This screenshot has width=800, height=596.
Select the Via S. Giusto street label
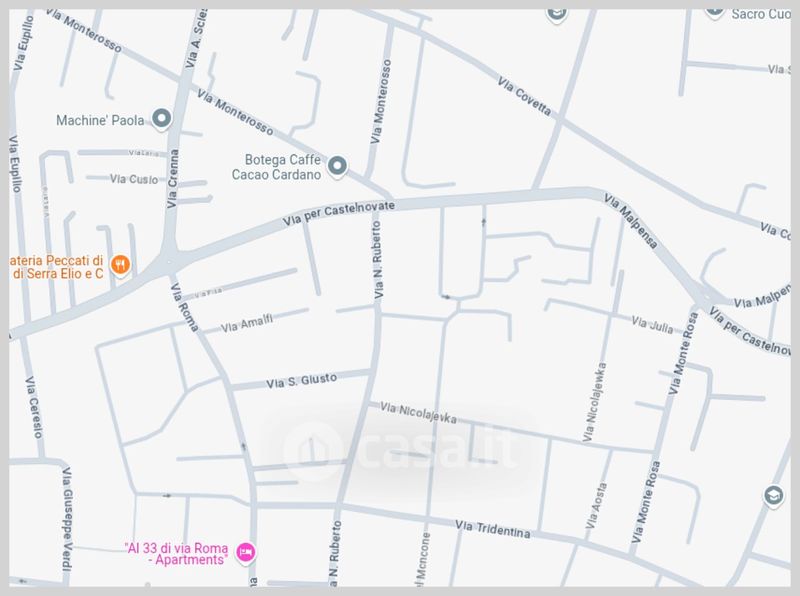(x=302, y=381)
